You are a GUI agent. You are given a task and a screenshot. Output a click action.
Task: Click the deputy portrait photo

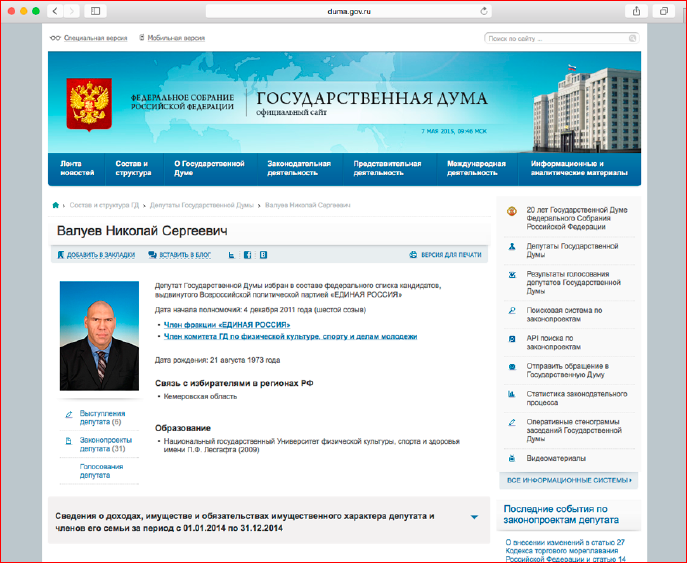[99, 336]
